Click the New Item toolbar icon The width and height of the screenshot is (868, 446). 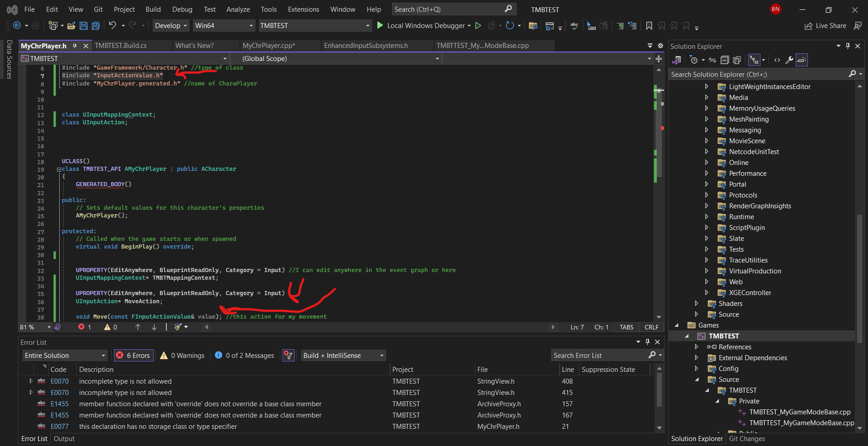(53, 26)
